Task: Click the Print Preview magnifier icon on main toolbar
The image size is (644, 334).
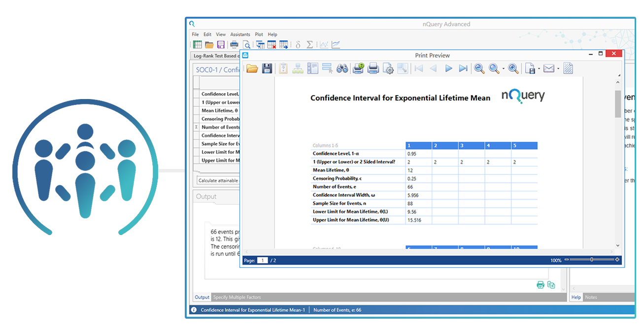Action: (247, 44)
